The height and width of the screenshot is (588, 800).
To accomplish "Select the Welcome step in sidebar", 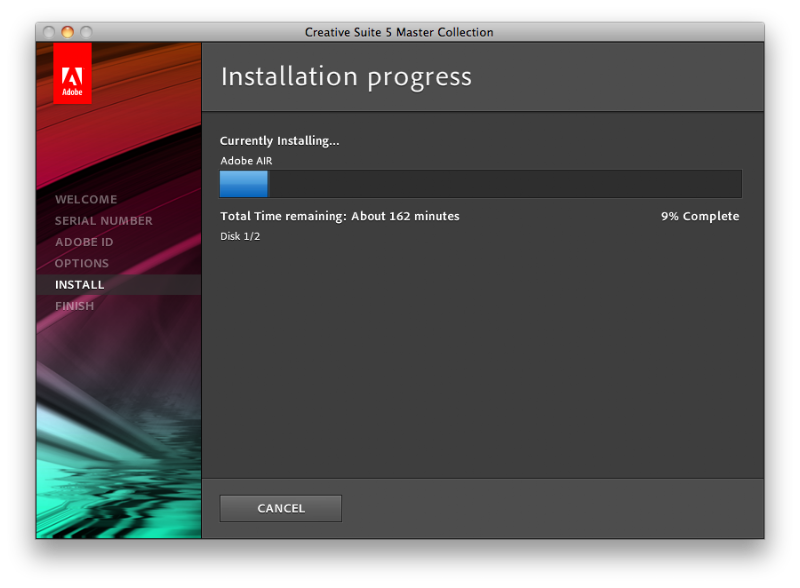I will (x=86, y=200).
